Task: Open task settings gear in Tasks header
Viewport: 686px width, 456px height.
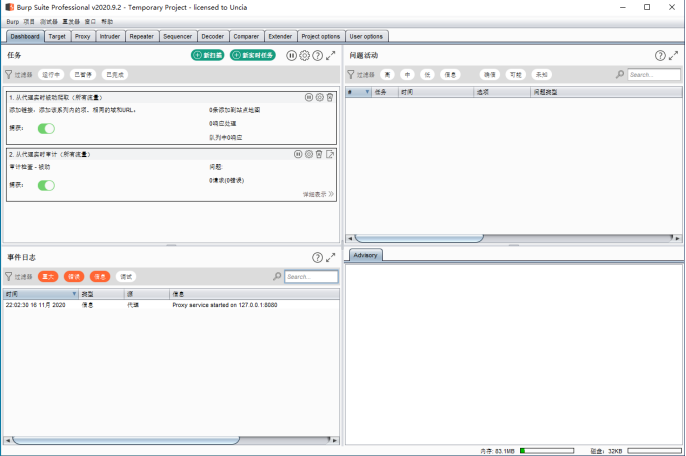Action: [x=304, y=56]
